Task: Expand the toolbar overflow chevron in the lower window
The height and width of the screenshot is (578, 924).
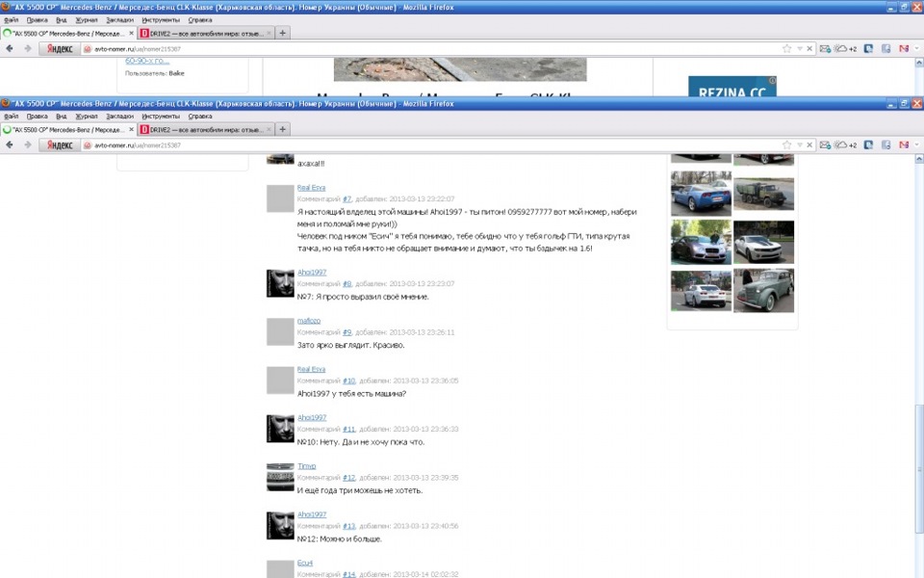Action: point(917,144)
